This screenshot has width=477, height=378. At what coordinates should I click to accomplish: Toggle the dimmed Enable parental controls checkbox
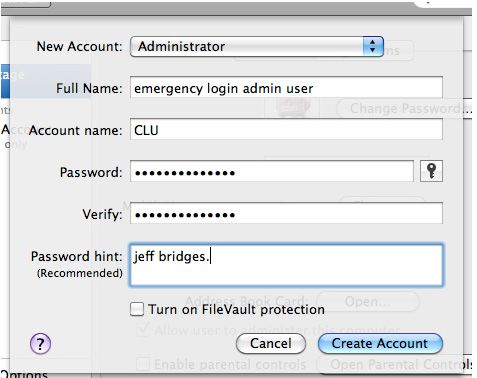pyautogui.click(x=143, y=364)
